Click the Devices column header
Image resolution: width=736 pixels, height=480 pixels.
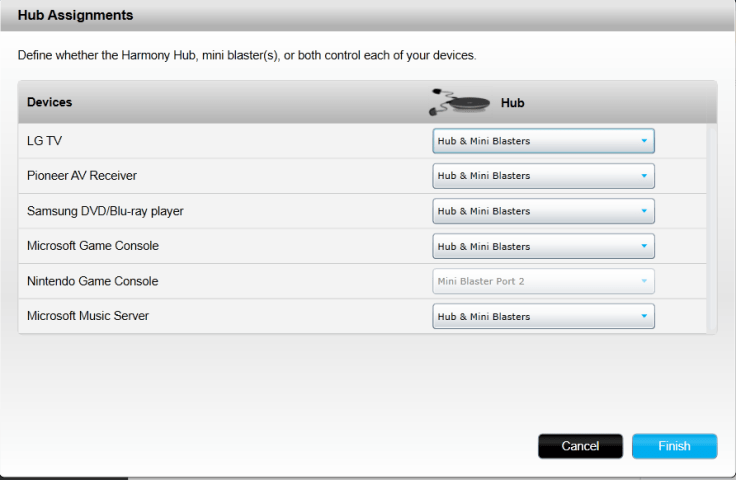[49, 102]
